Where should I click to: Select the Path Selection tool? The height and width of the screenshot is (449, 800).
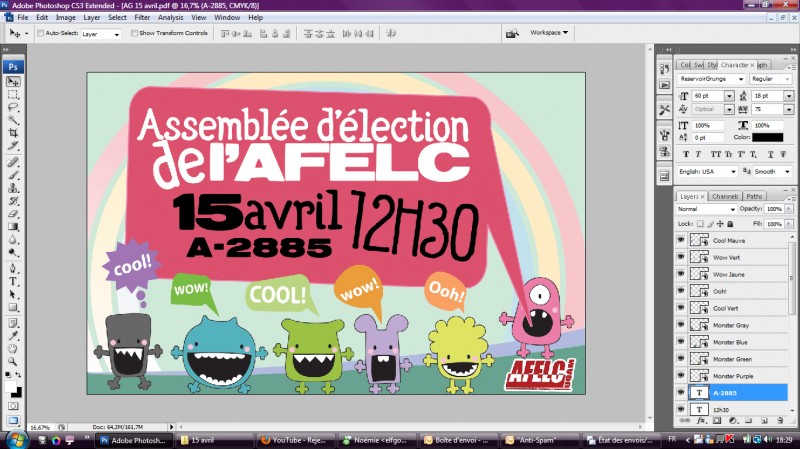13,294
